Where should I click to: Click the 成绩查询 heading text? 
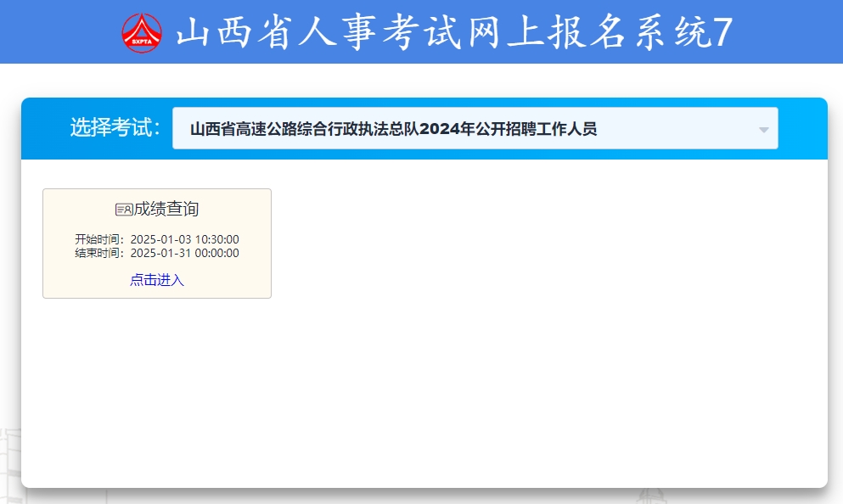166,210
